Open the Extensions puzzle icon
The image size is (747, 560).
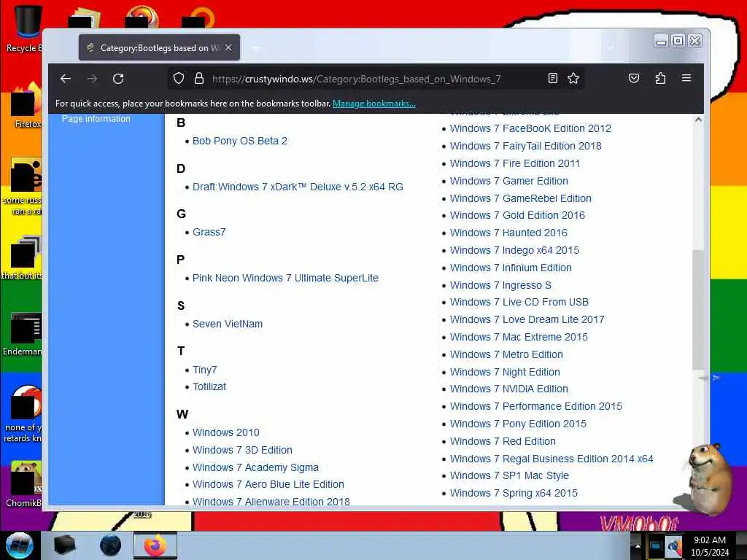(660, 78)
